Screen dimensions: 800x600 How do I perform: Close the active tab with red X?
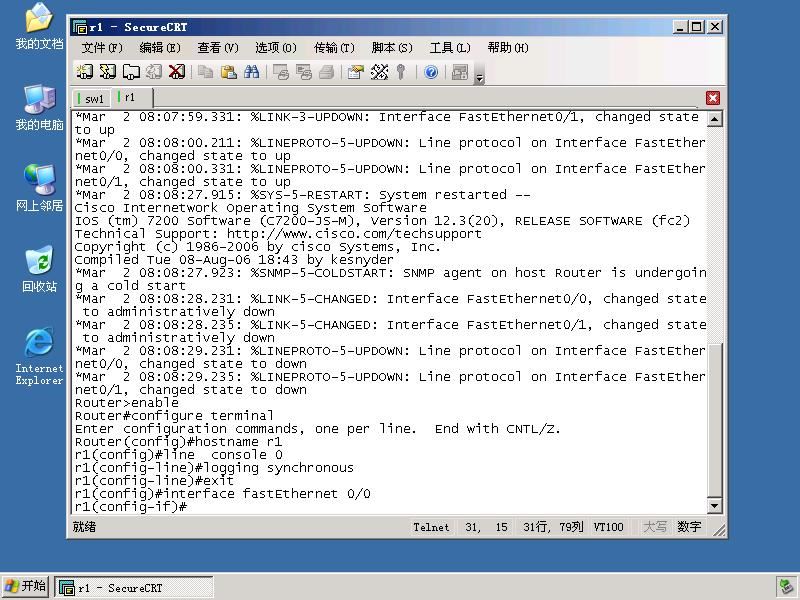tap(713, 98)
